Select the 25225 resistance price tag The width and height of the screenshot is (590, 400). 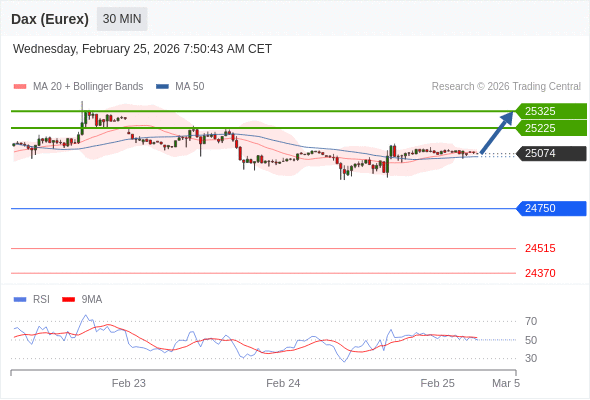pos(551,128)
